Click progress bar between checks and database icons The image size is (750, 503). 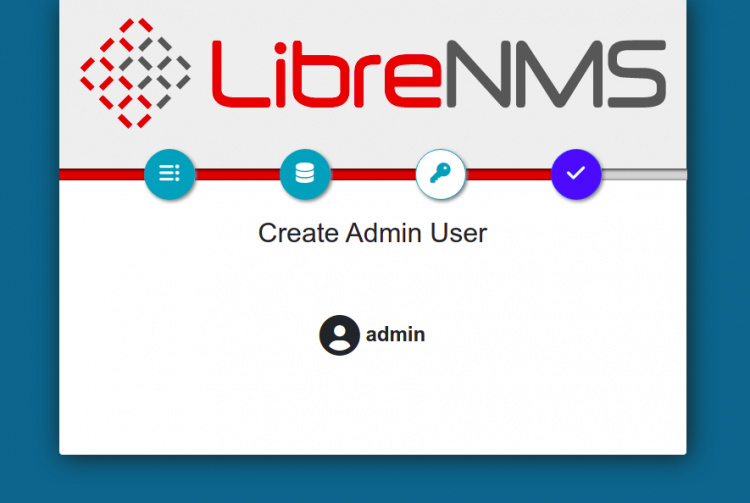tap(237, 175)
